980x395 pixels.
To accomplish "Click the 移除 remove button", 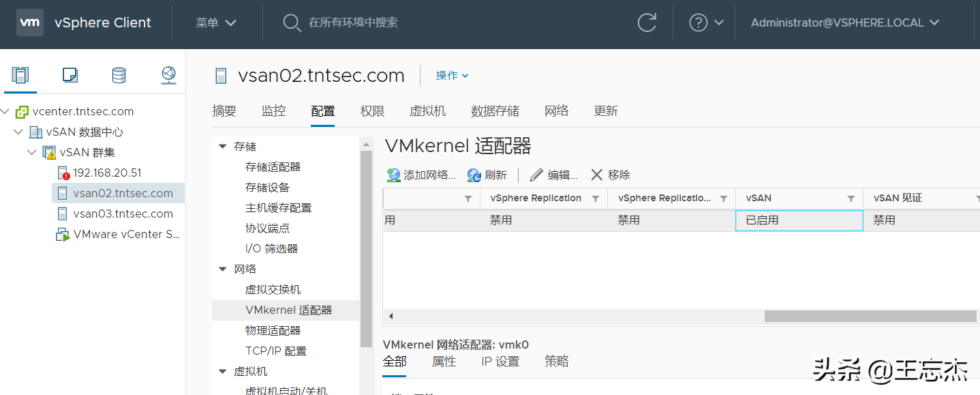I will pyautogui.click(x=610, y=175).
